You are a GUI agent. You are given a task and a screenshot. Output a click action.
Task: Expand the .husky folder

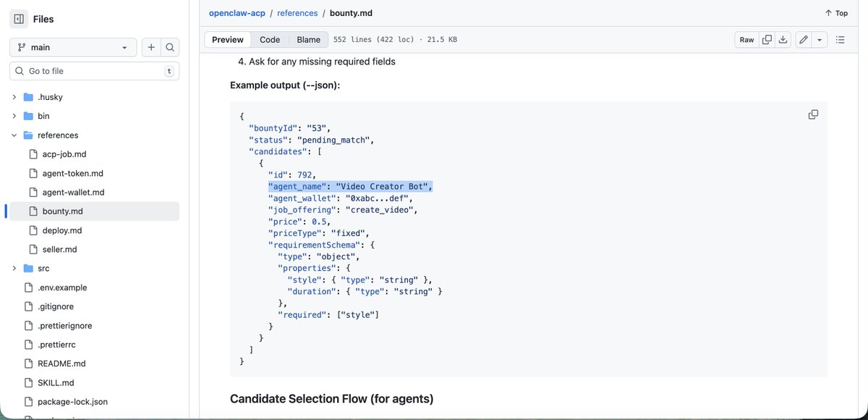pos(14,97)
